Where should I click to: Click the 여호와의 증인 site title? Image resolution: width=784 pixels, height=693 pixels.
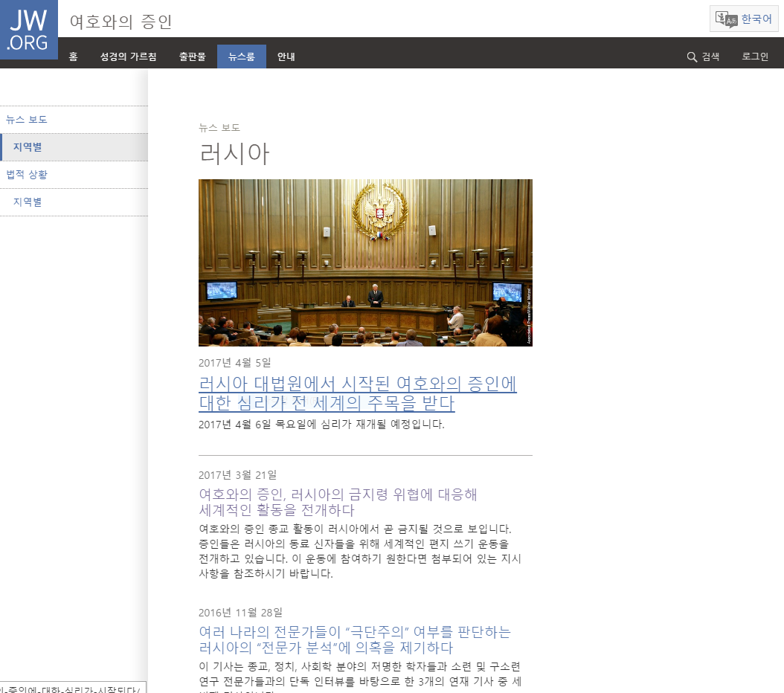pyautogui.click(x=121, y=22)
